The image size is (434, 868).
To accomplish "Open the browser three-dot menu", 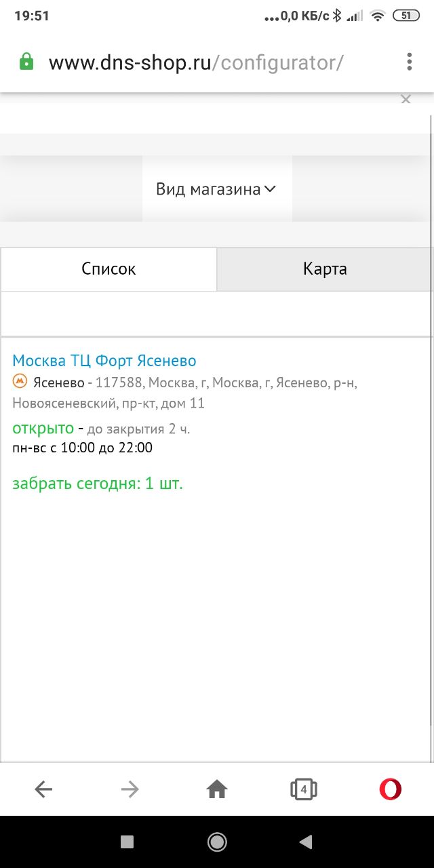I will click(409, 62).
